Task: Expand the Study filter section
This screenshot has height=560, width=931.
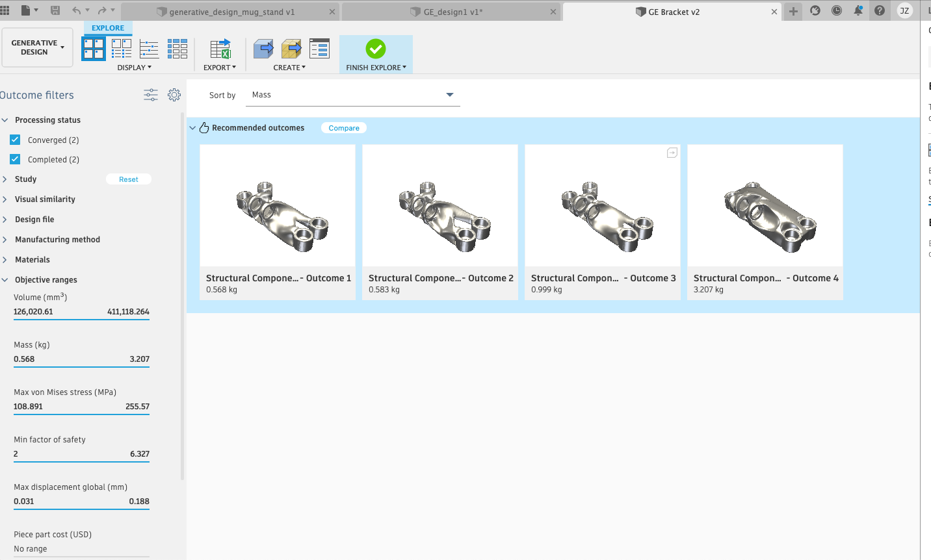Action: (5, 179)
